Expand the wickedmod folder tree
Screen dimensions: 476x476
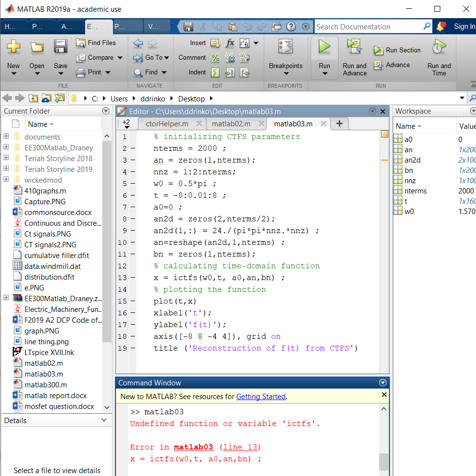[6, 180]
